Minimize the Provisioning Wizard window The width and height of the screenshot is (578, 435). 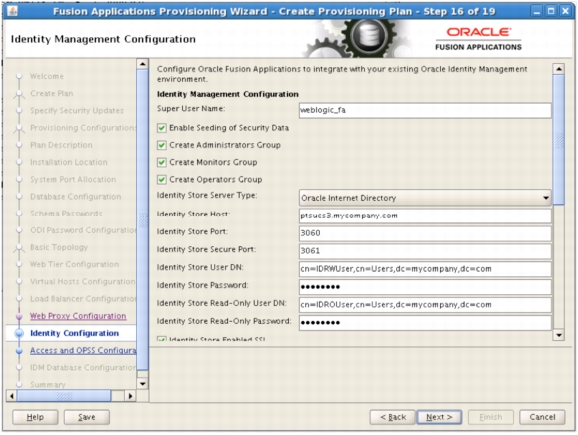coord(537,11)
